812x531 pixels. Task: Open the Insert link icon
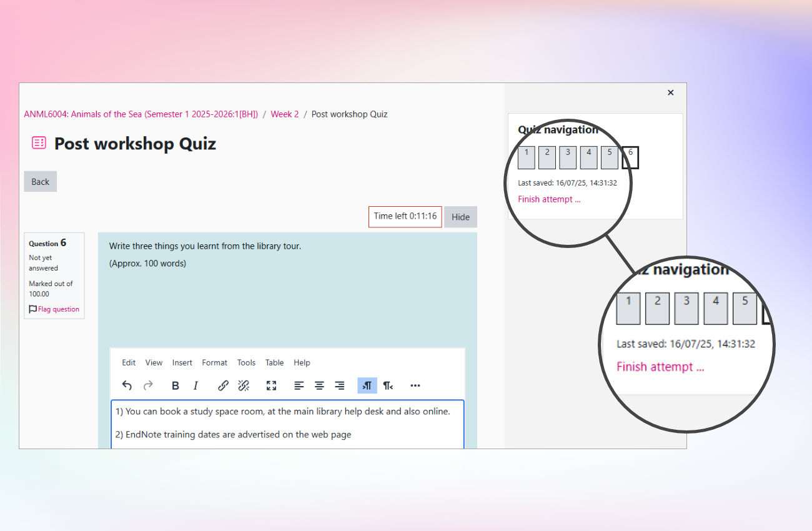pyautogui.click(x=223, y=385)
